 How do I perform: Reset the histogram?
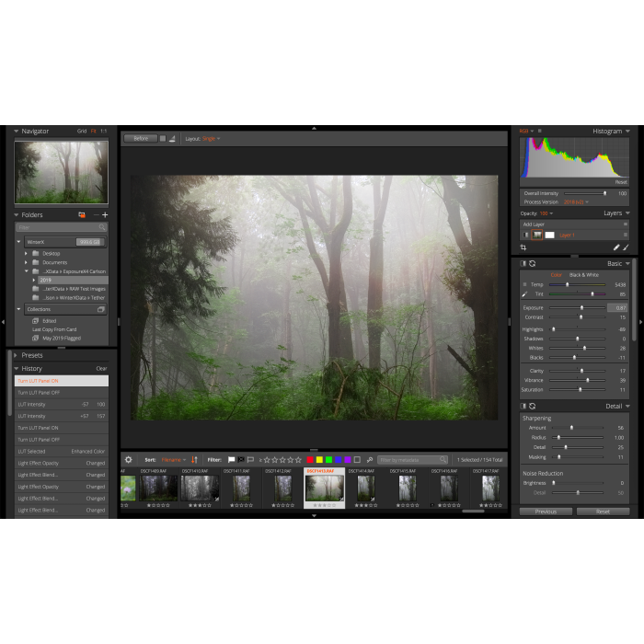621,182
